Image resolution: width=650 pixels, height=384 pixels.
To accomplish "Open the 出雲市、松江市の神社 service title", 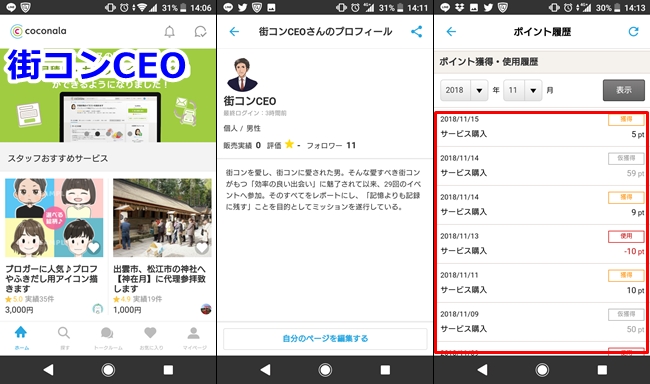I will pyautogui.click(x=160, y=279).
